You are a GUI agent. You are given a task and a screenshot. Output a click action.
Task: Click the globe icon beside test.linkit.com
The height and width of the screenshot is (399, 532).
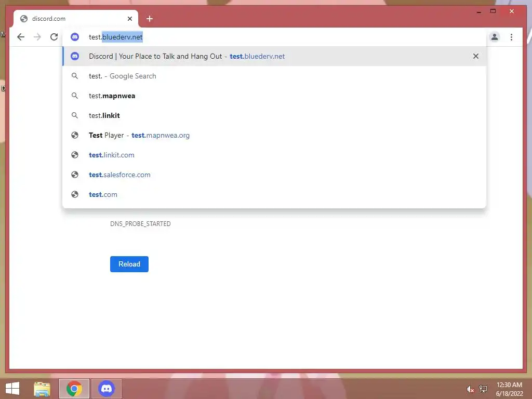(x=75, y=155)
